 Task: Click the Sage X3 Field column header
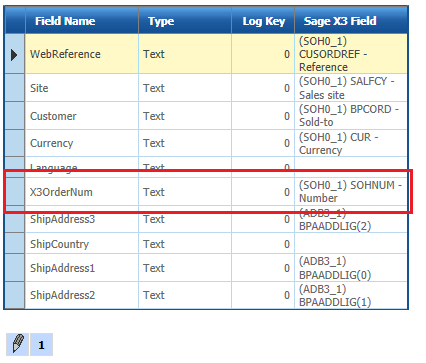[x=351, y=21]
